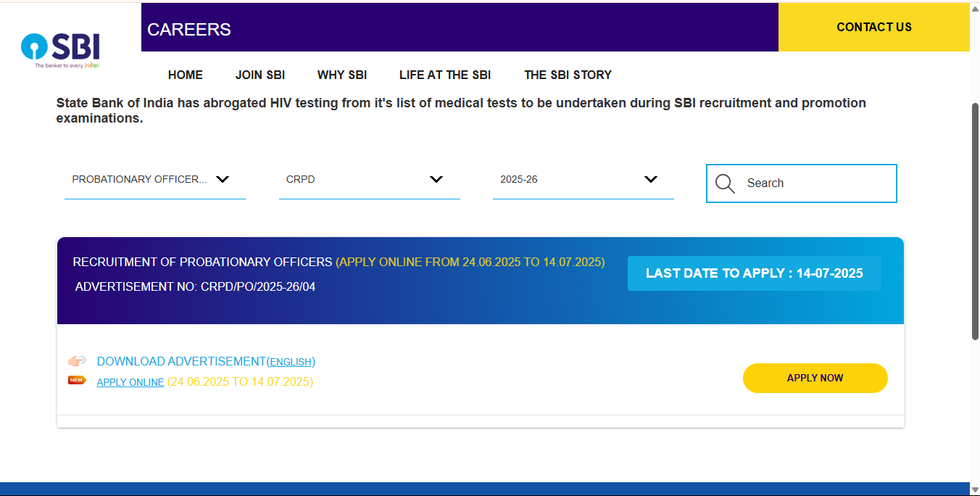Click the yellow date range 24.06.2025 to 14.07.2025 beside Apply Online
980x496 pixels.
pos(240,381)
